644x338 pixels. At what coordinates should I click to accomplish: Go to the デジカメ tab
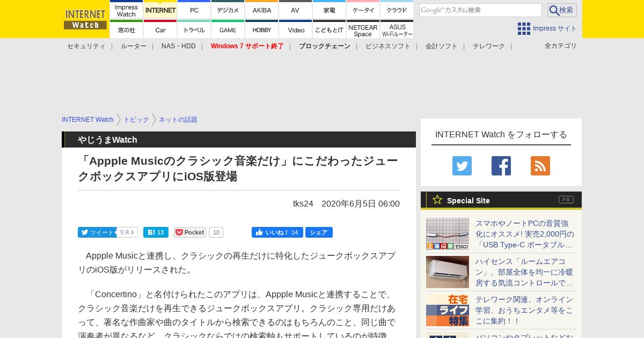coord(228,10)
